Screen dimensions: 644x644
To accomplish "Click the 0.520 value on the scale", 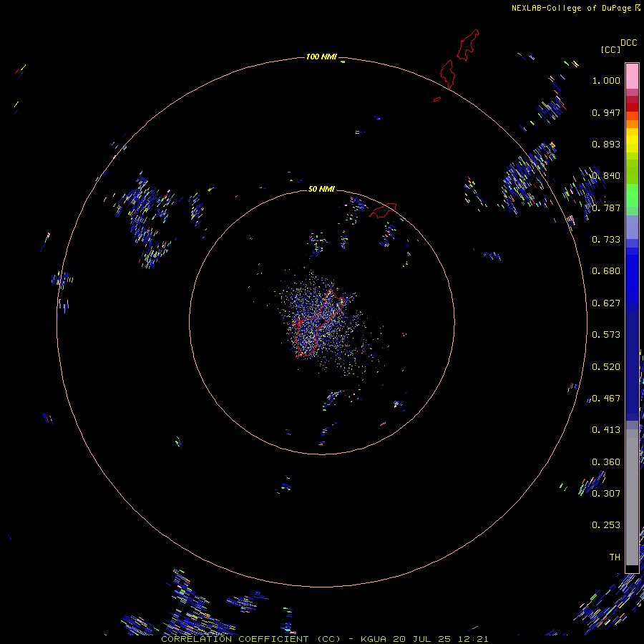I will 606,367.
